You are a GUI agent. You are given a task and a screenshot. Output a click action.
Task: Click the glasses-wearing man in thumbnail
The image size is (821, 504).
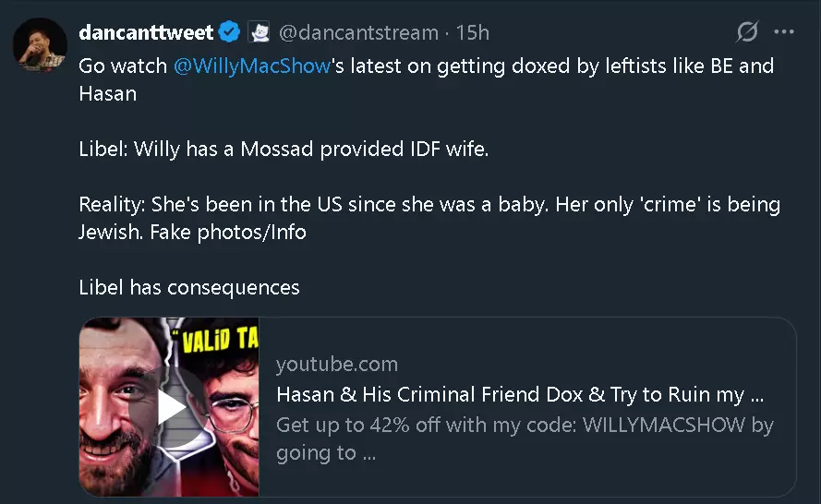point(232,419)
